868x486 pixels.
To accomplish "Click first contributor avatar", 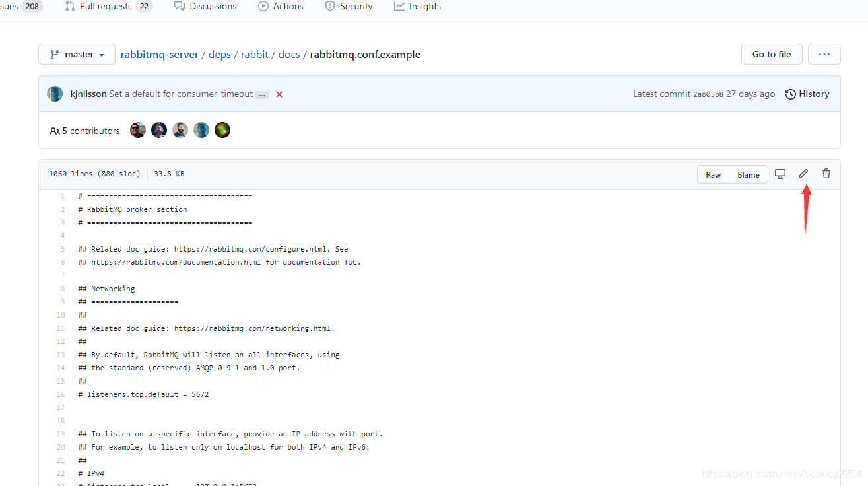I will coord(138,130).
